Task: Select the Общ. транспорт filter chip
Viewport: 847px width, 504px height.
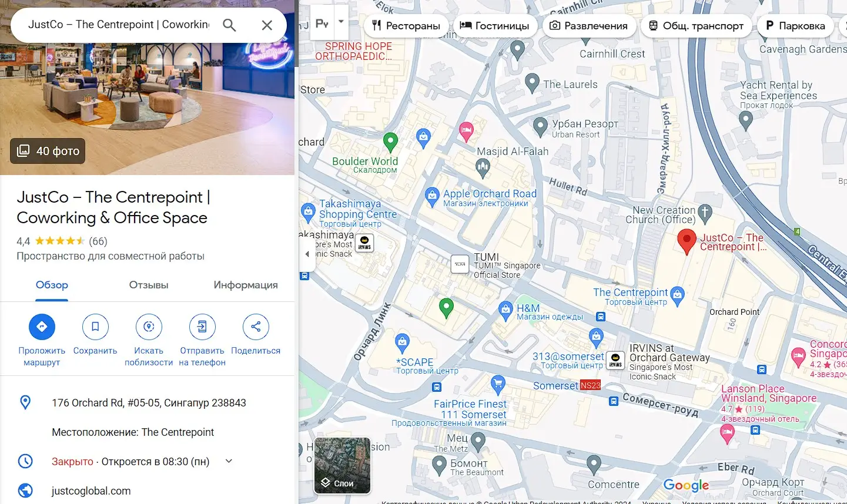Action: click(696, 26)
